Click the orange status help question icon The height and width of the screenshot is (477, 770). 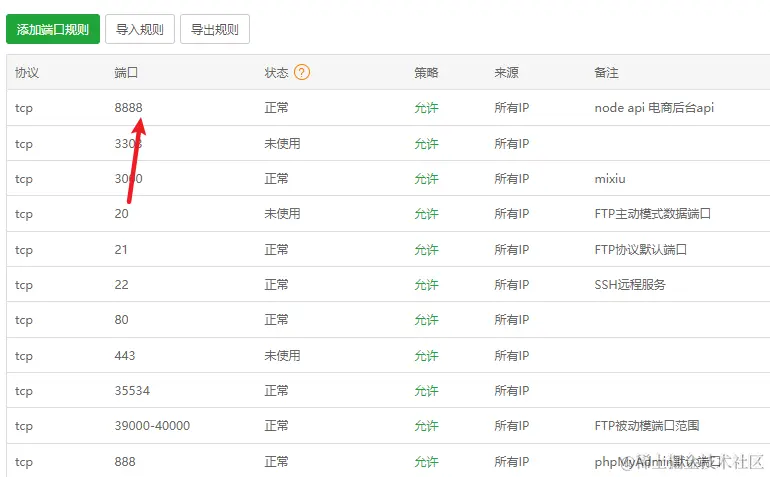pyautogui.click(x=302, y=73)
